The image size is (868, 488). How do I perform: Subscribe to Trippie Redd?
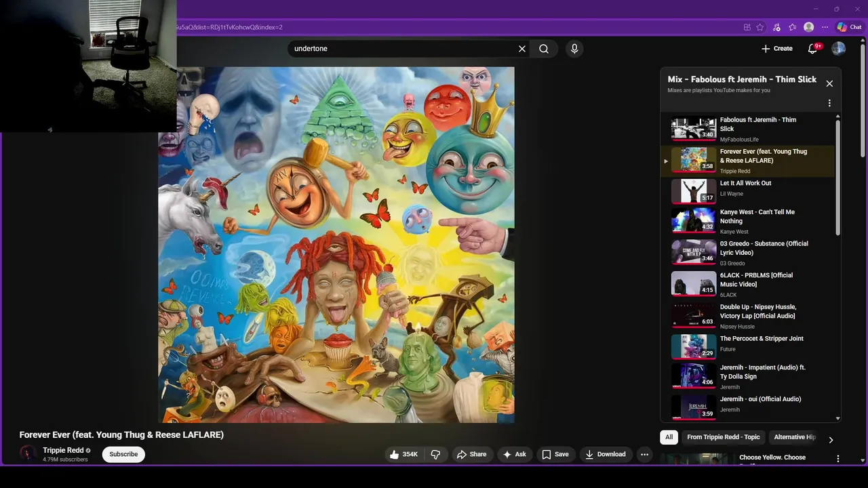(x=123, y=454)
